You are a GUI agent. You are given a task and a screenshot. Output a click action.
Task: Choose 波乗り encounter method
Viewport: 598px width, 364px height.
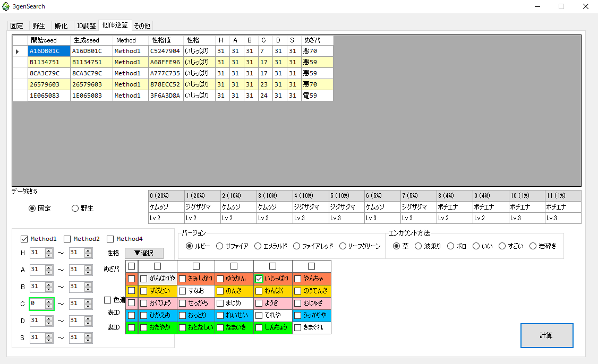428,246
